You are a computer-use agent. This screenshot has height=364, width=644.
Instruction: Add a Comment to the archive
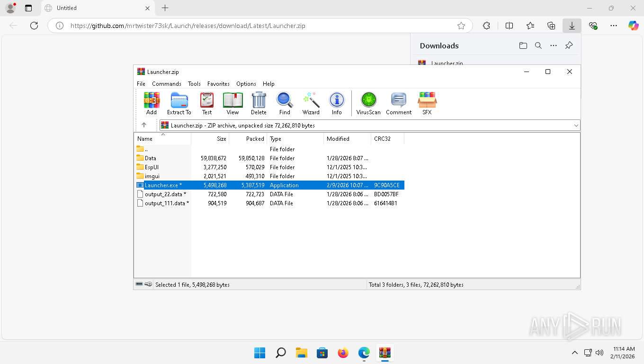(399, 103)
